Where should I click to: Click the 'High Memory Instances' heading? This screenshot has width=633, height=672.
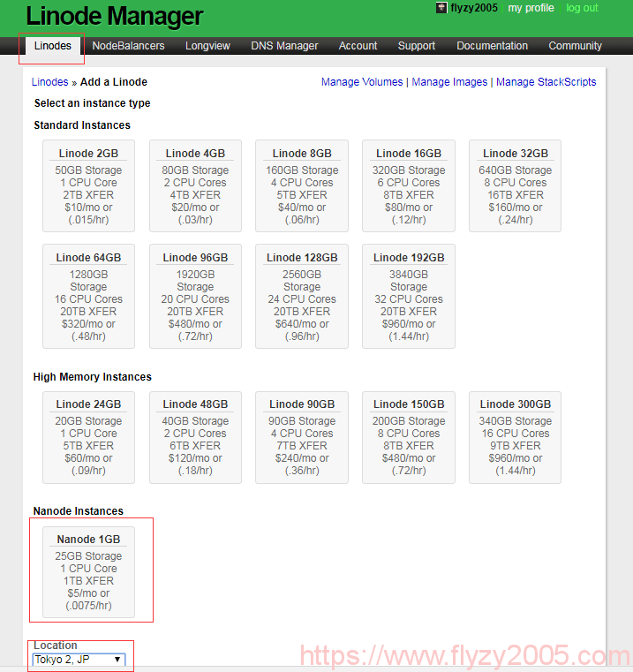92,377
